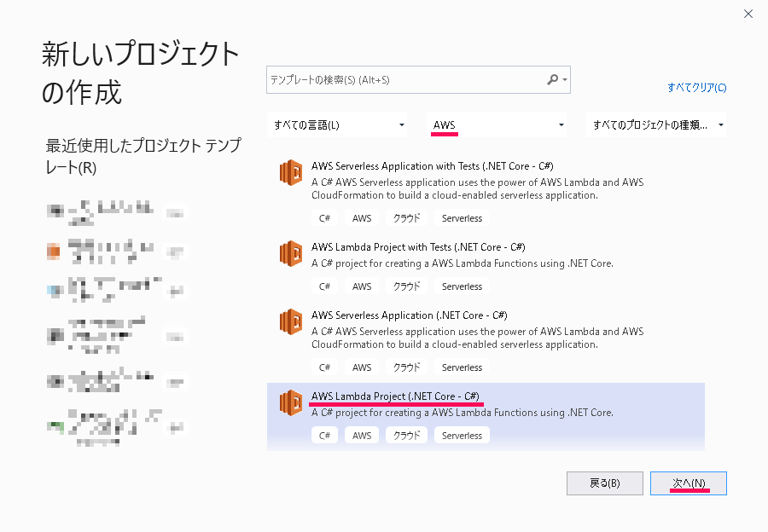Click AWS tag under Serverless Application with Tests
This screenshot has width=768, height=532.
[x=362, y=218]
